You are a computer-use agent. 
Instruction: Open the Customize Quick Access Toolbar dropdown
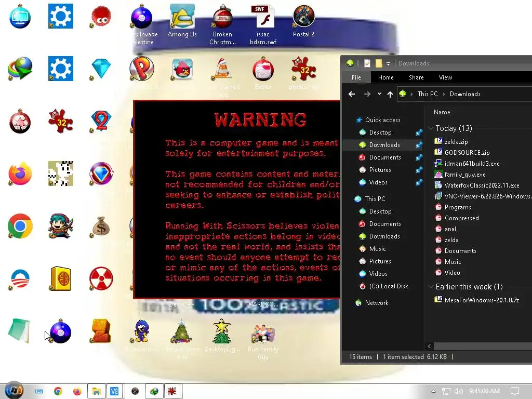[x=389, y=63]
